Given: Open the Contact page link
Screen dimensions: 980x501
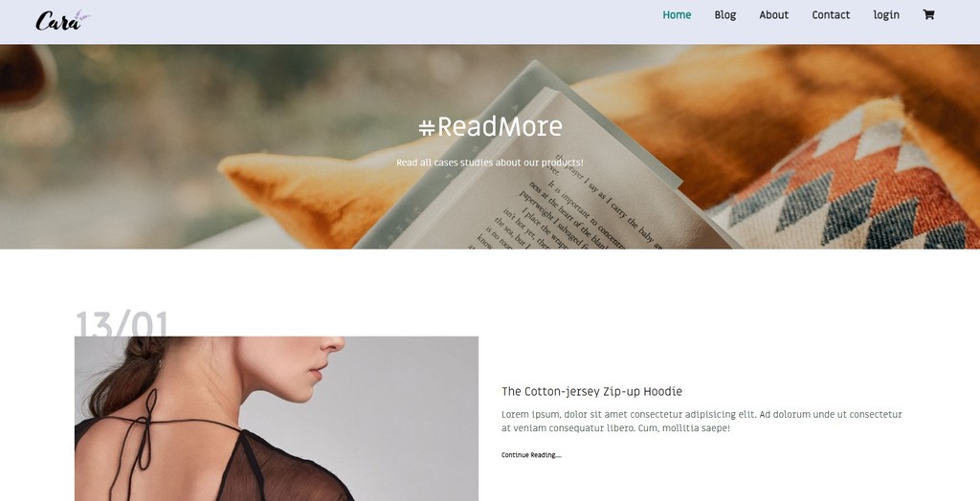Looking at the screenshot, I should (831, 15).
